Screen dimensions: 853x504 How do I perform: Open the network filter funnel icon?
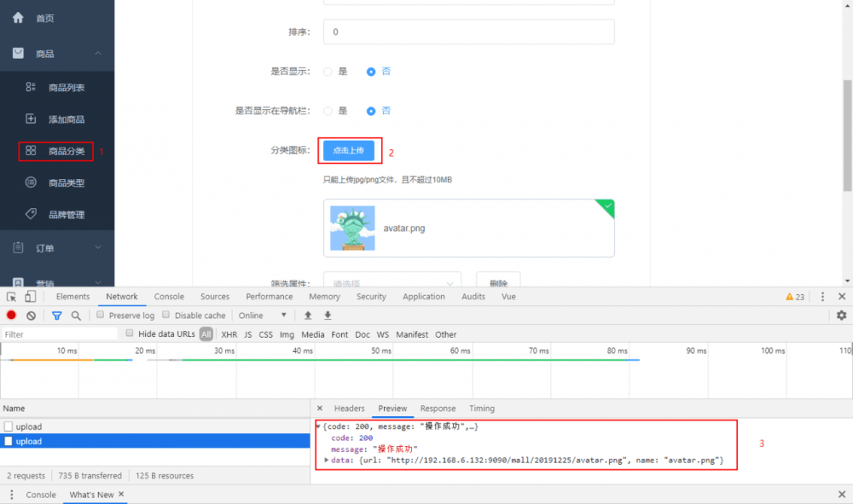point(56,316)
